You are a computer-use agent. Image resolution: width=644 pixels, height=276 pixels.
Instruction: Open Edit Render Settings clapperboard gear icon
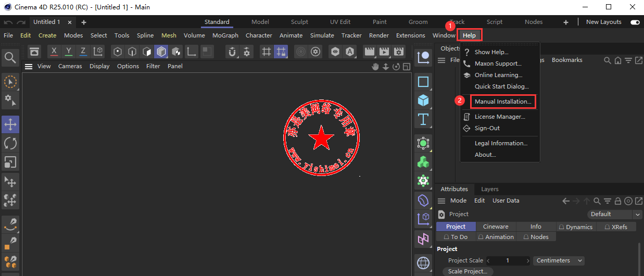(399, 52)
